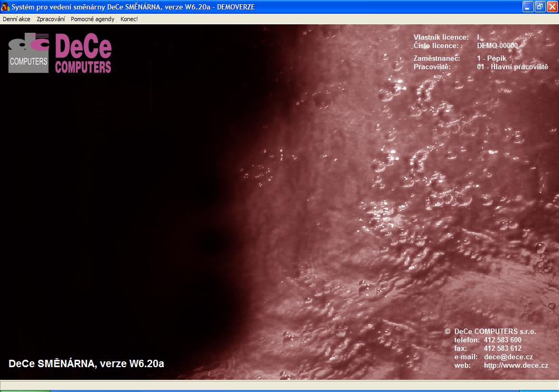The height and width of the screenshot is (392, 559).
Task: Click the Konec! menu item
Action: click(x=129, y=19)
